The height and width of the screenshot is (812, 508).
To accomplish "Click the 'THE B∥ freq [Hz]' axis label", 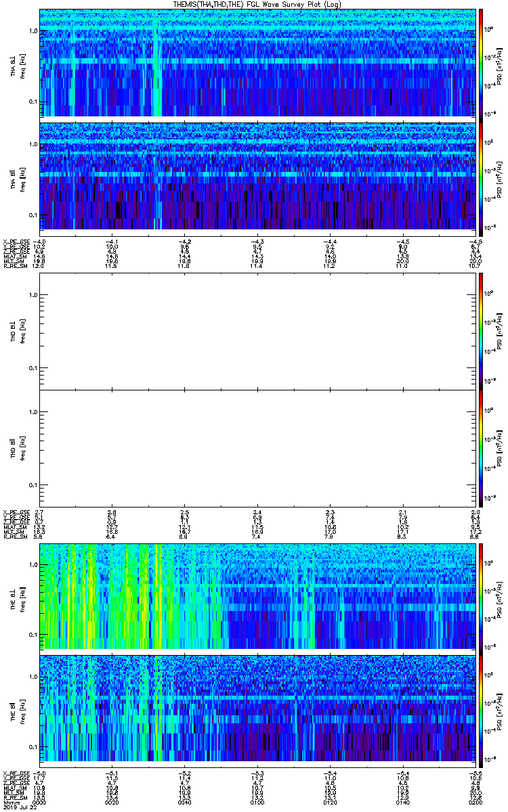I will [17, 710].
